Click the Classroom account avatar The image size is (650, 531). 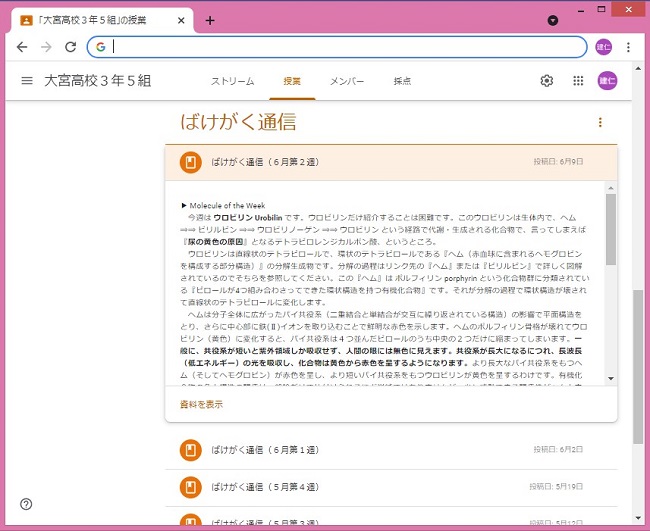tap(607, 81)
